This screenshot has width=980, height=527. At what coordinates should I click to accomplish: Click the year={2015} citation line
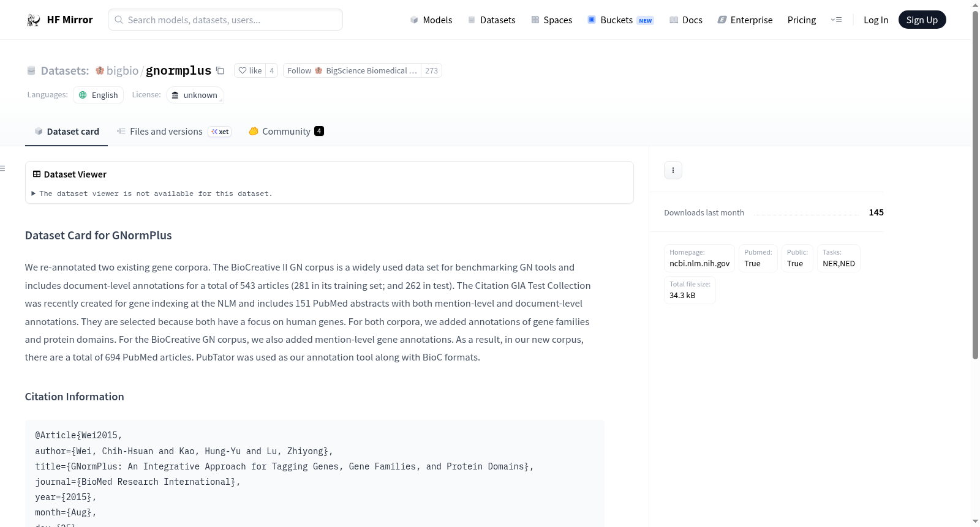coord(66,497)
